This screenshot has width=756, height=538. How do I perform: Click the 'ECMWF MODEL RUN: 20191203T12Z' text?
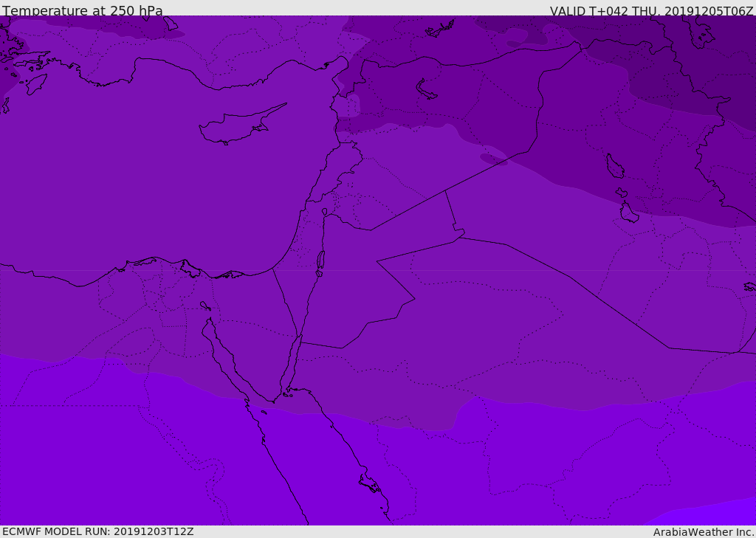98,532
